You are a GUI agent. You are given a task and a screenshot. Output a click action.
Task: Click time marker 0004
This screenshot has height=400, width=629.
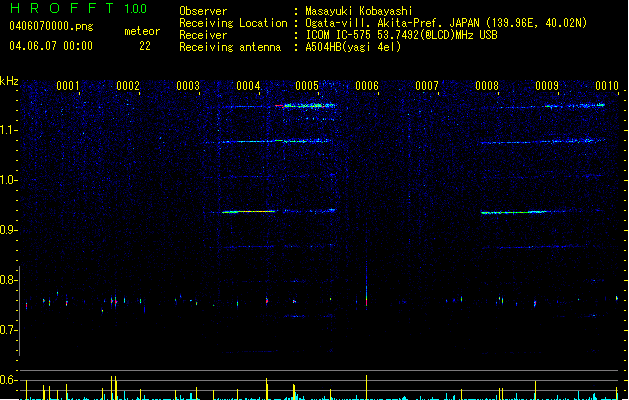click(248, 85)
